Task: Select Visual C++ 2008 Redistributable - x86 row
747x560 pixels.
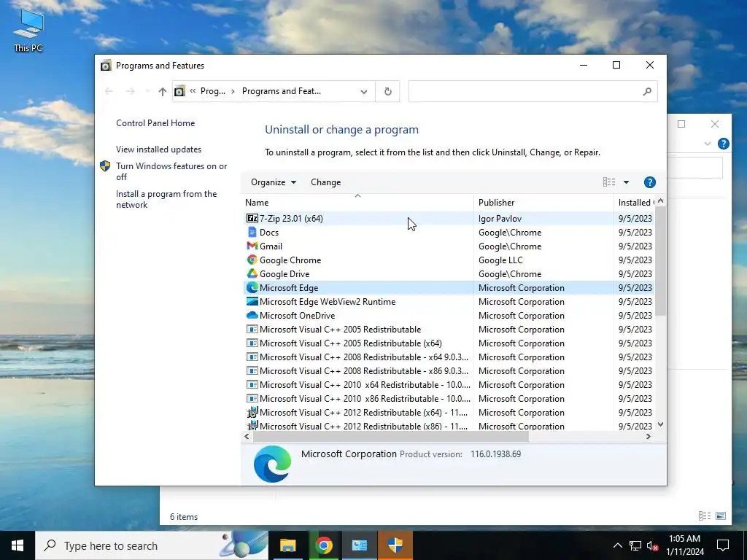Action: (x=448, y=371)
